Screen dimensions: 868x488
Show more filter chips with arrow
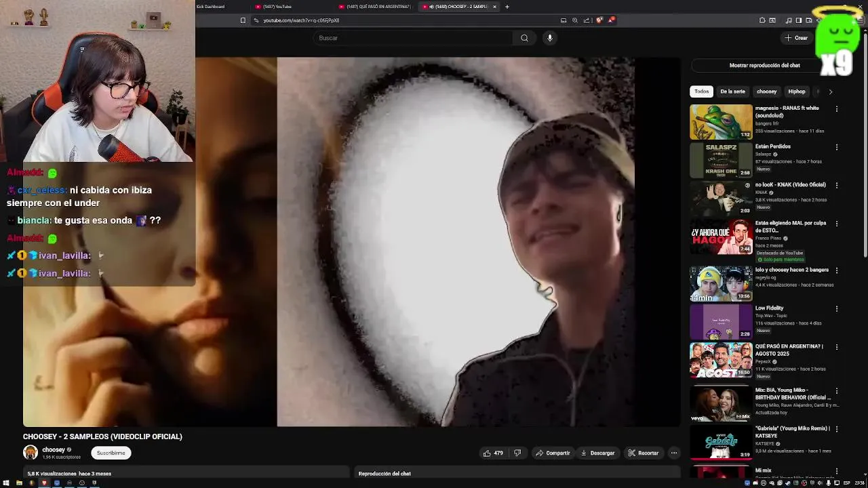click(x=830, y=91)
